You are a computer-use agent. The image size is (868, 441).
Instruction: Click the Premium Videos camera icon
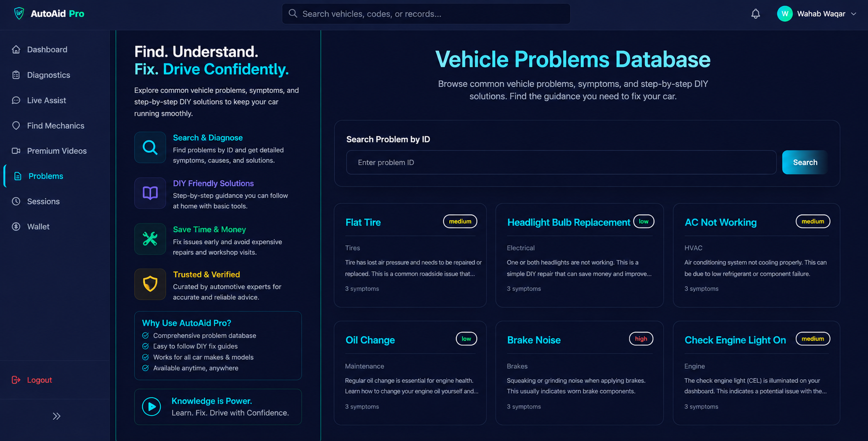16,151
